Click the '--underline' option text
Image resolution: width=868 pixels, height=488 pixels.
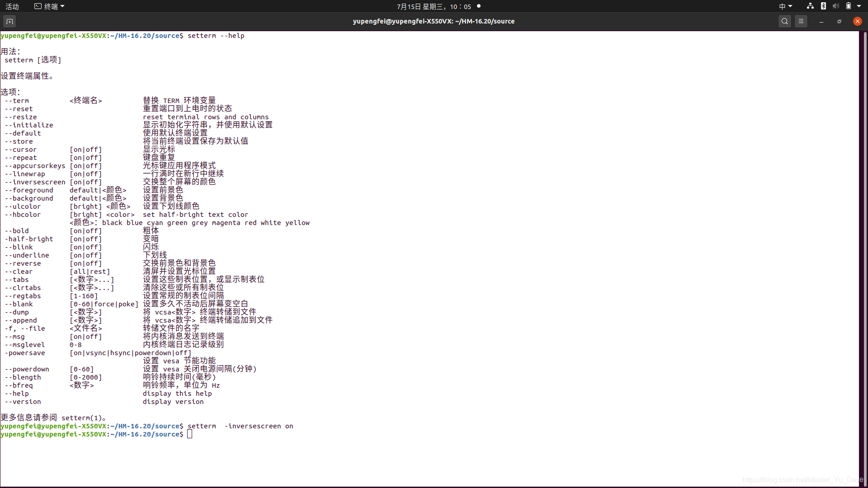tap(27, 255)
